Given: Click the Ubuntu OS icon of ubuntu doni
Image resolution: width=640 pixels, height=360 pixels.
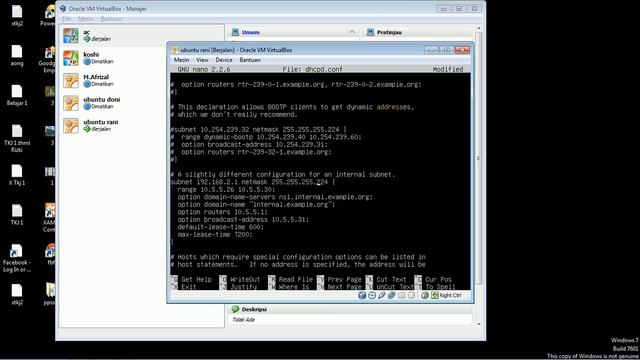Looking at the screenshot, I should click(x=71, y=103).
